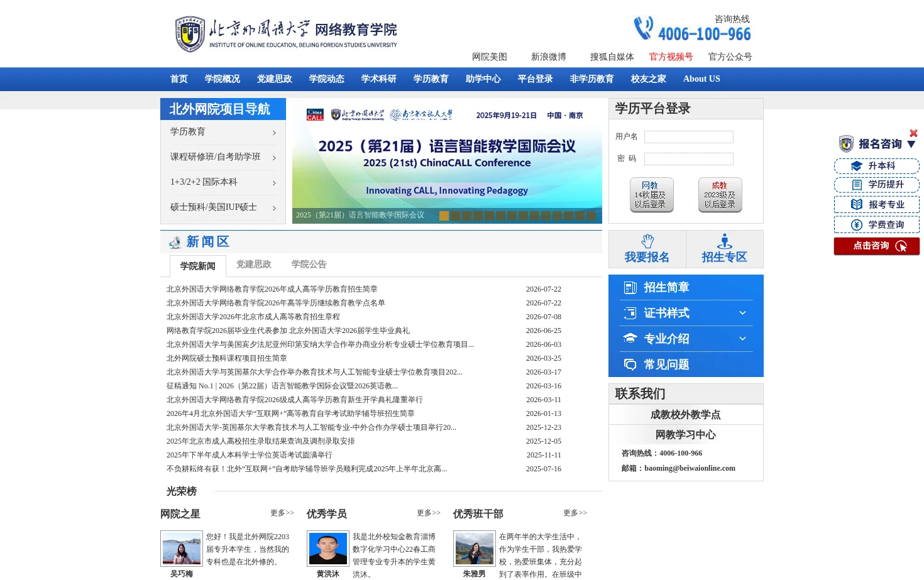This screenshot has height=580, width=924.
Task: Open 学术科研 menu item
Action: (379, 79)
